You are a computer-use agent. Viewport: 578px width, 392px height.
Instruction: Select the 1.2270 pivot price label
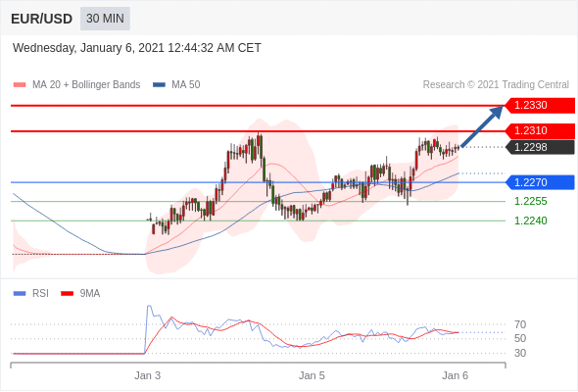(540, 182)
